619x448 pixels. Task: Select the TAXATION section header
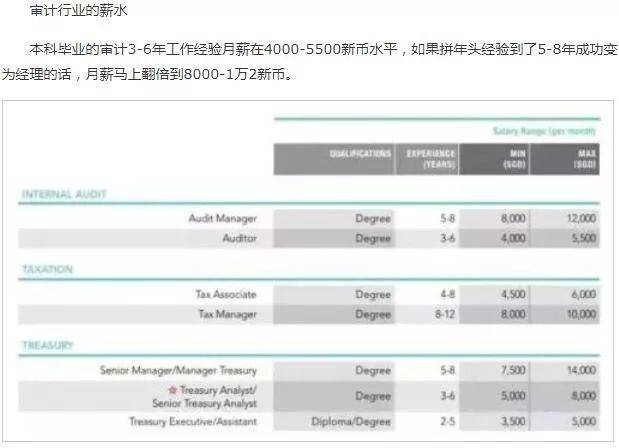(x=49, y=270)
